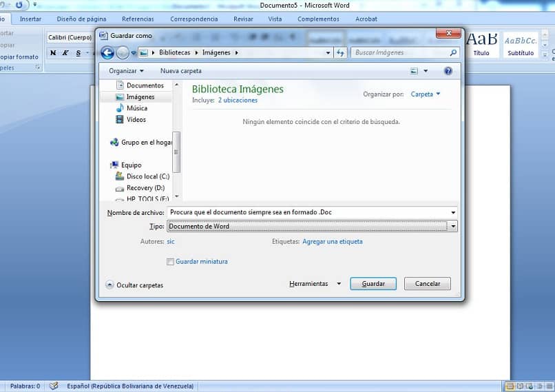Image resolution: width=555 pixels, height=392 pixels.
Task: Click Palabras: 0 in the status bar
Action: tap(25, 386)
